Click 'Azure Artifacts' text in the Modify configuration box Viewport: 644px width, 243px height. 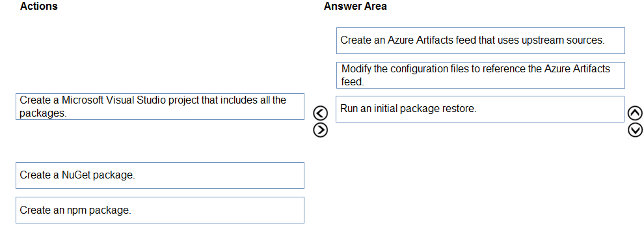[x=577, y=68]
